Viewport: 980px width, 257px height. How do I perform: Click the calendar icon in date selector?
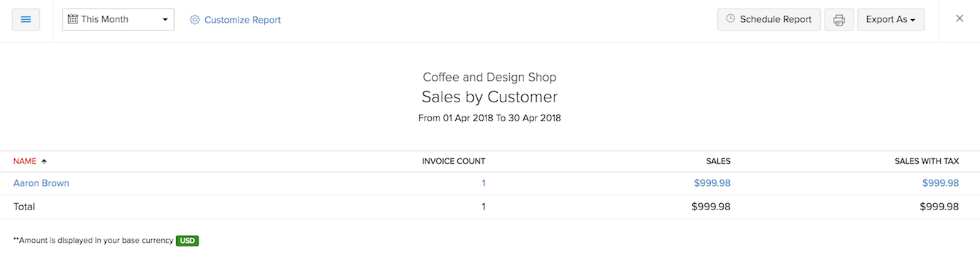(x=72, y=19)
